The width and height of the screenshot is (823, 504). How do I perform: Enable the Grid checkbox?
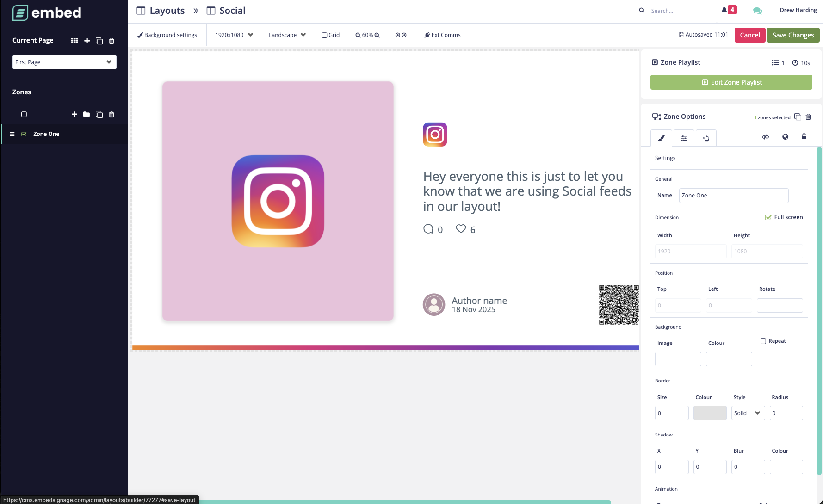pos(324,35)
